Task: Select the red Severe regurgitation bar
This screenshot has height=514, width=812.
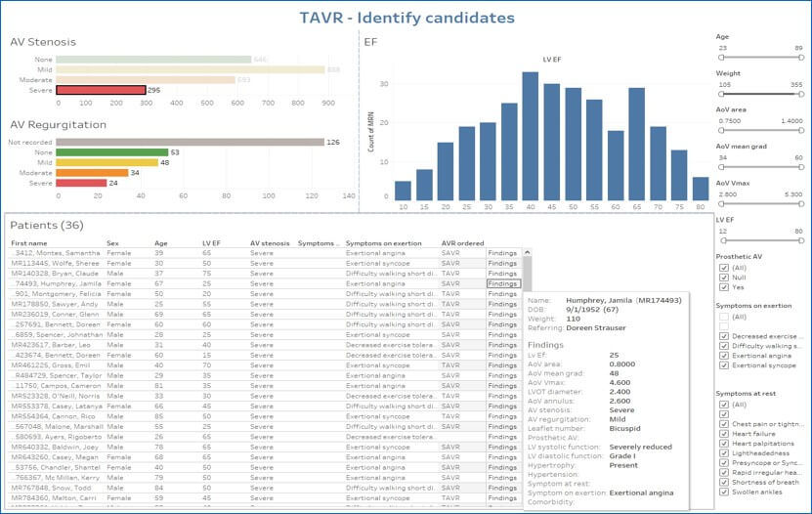Action: 81,184
